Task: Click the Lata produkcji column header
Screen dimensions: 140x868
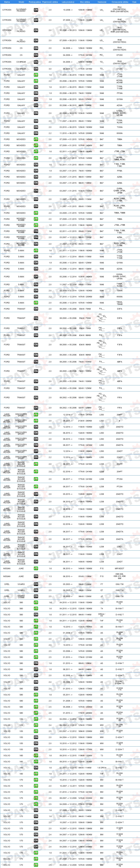Action: coord(68,2)
